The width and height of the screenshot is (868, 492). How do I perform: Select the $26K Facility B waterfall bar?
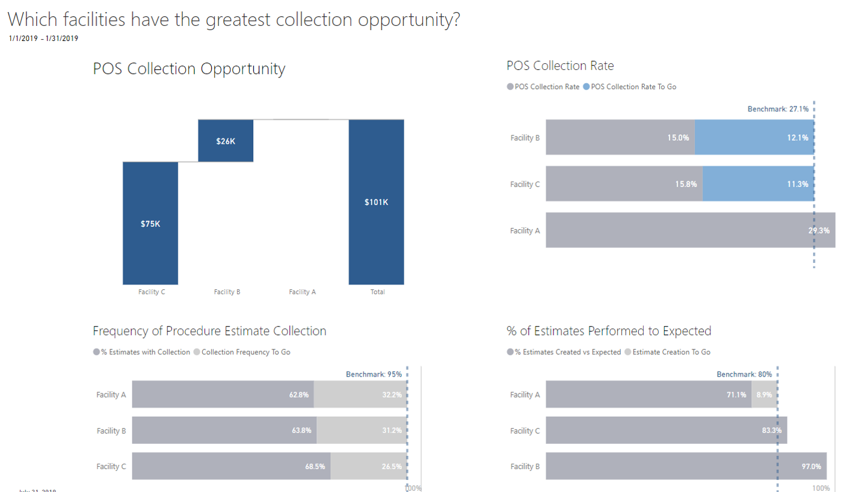(x=226, y=141)
